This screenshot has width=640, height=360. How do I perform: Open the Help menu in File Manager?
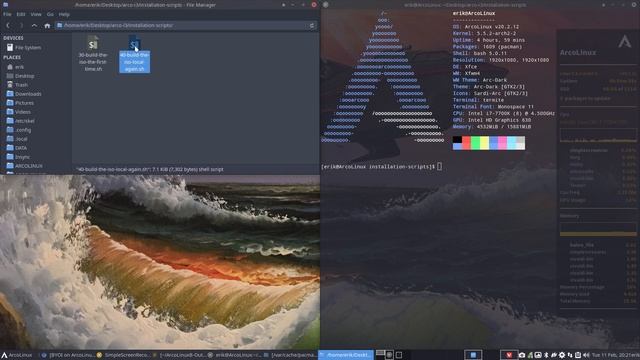tap(64, 14)
